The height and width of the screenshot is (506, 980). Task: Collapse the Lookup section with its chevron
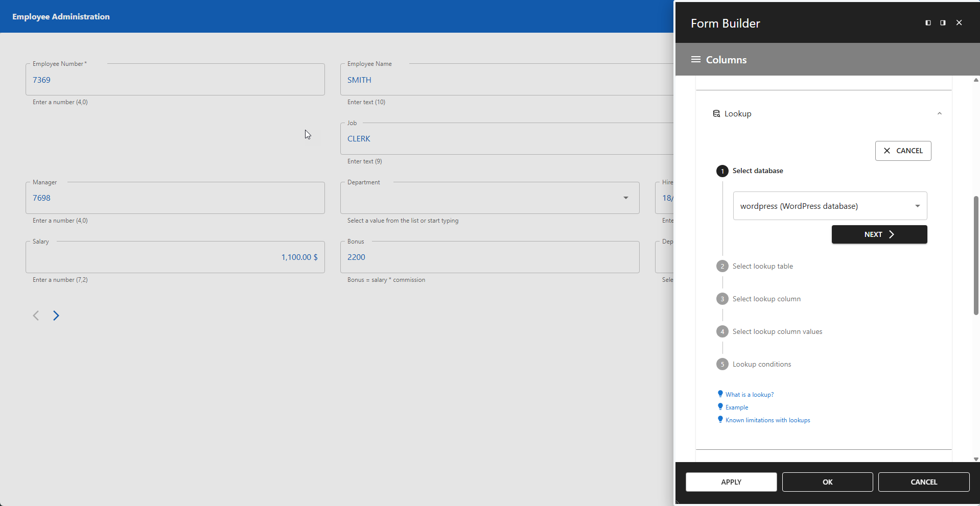[939, 113]
